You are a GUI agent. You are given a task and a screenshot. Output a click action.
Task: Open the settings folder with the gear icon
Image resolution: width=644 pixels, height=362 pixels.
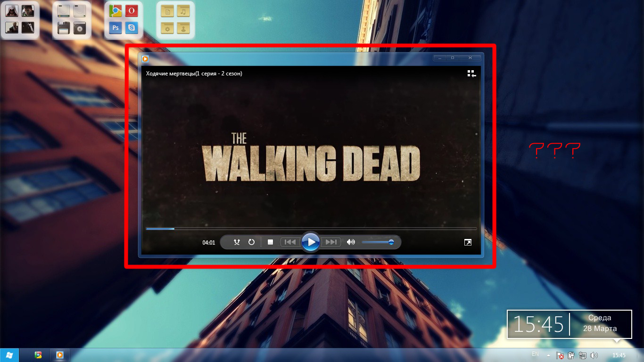pyautogui.click(x=167, y=28)
